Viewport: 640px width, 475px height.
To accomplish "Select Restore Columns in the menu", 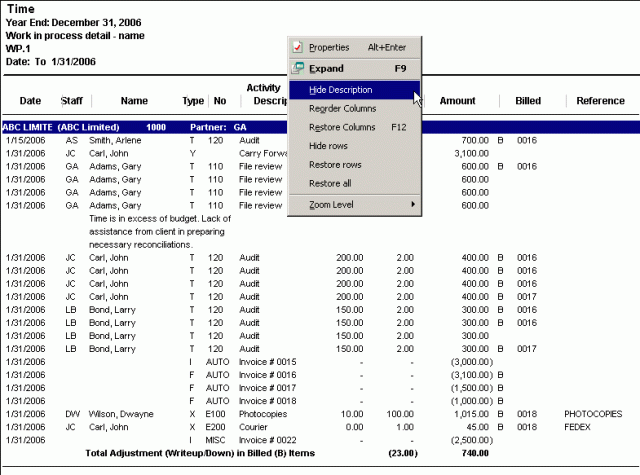I will tap(343, 127).
